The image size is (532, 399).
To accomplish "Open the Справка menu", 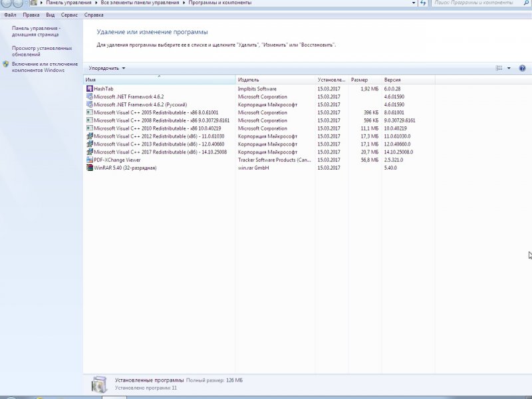I will pos(94,15).
